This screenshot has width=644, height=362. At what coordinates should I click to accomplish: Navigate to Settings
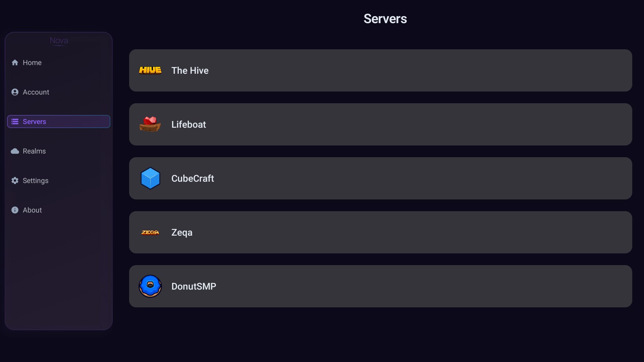tap(36, 181)
